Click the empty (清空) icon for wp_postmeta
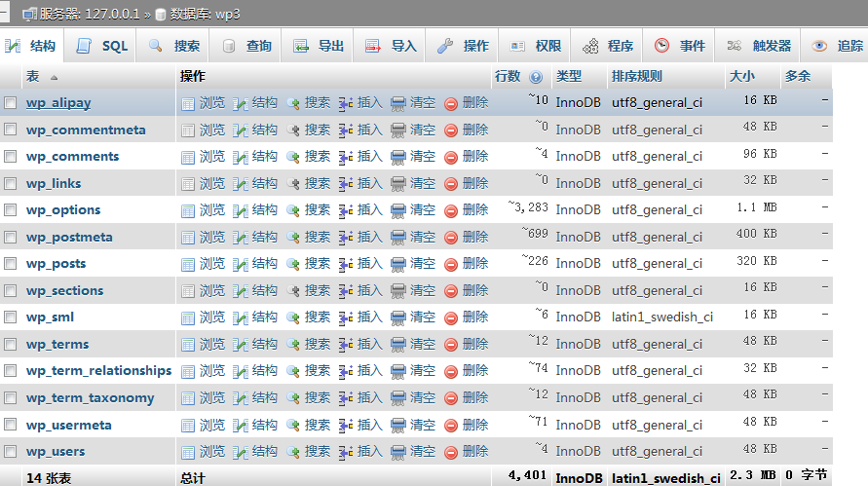Viewport: 868px width, 486px height. 398,237
